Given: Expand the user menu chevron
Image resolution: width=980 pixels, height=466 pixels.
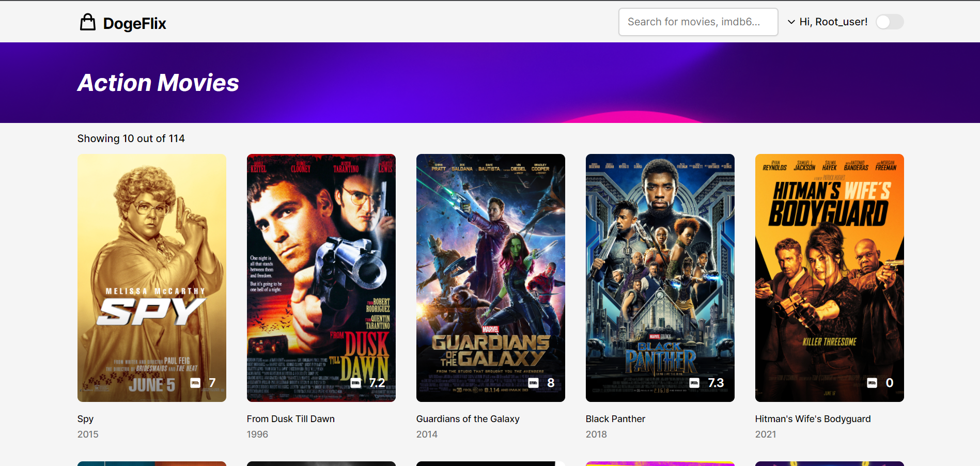Looking at the screenshot, I should click(x=791, y=22).
